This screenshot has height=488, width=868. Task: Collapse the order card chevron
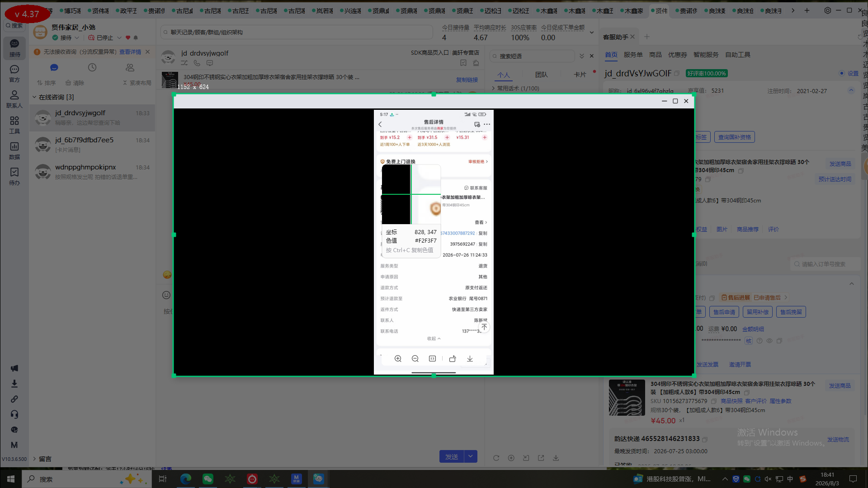(x=852, y=284)
